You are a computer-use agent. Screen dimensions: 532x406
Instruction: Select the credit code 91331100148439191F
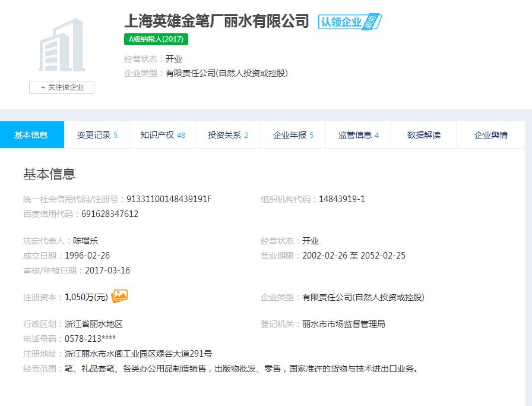[x=169, y=199]
